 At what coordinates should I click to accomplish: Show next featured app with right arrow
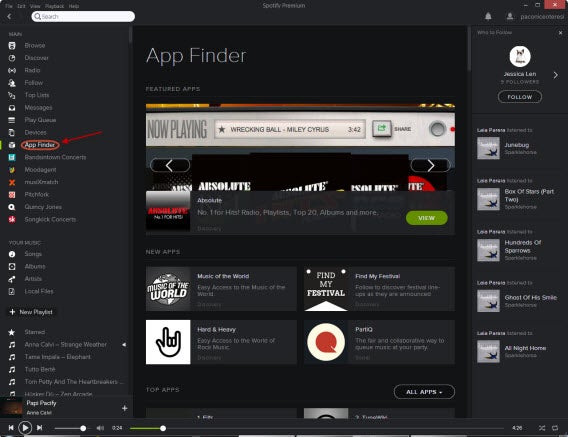click(431, 166)
